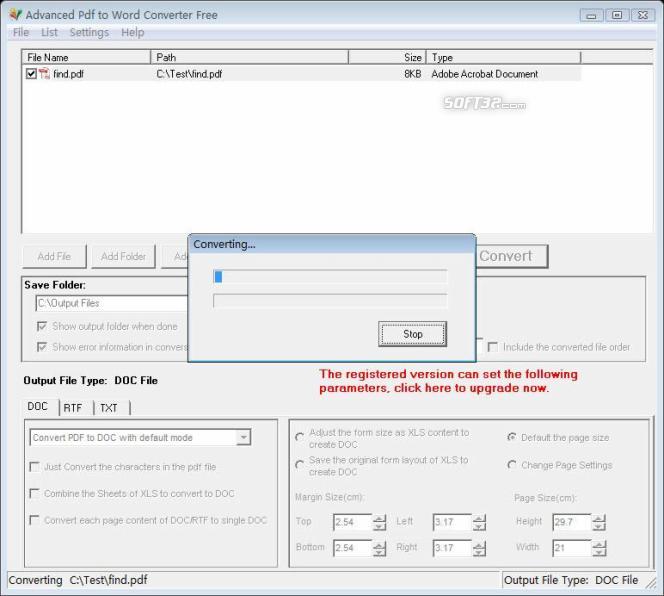Viewport: 664px width, 596px height.
Task: Switch to the RTF tab
Action: pyautogui.click(x=73, y=408)
